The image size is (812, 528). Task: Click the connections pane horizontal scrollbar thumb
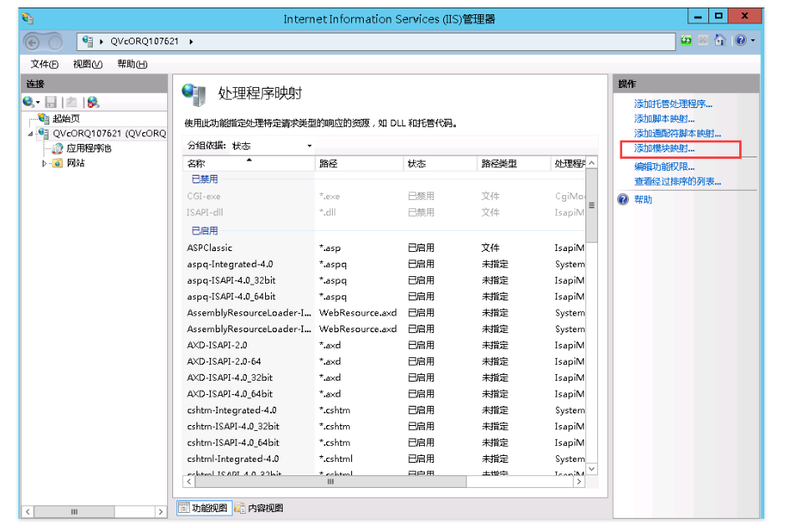pyautogui.click(x=74, y=512)
